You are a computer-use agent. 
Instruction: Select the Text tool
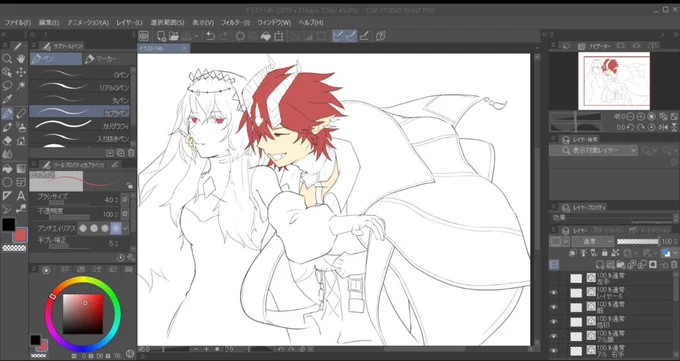tap(21, 196)
